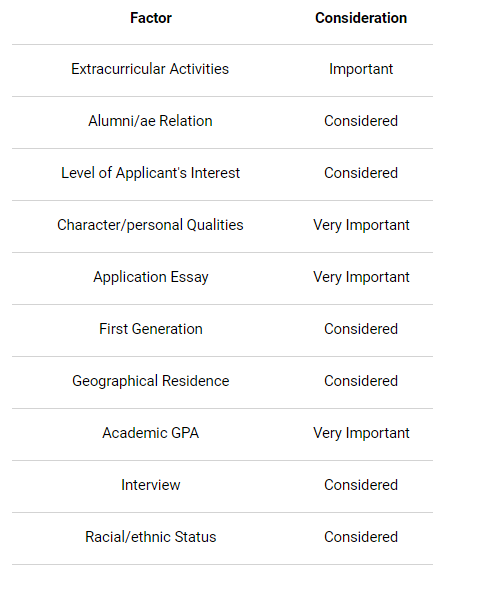Viewport: 488px width, 600px height.
Task: Select the Extracurricular Activities row label
Action: click(150, 69)
